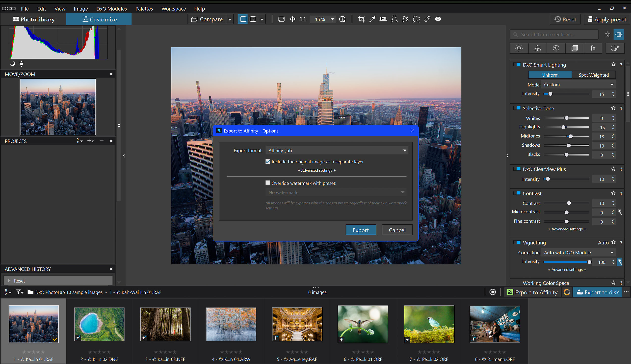Disable the DxO ClearView Plus correction
The width and height of the screenshot is (631, 364).
click(x=517, y=169)
